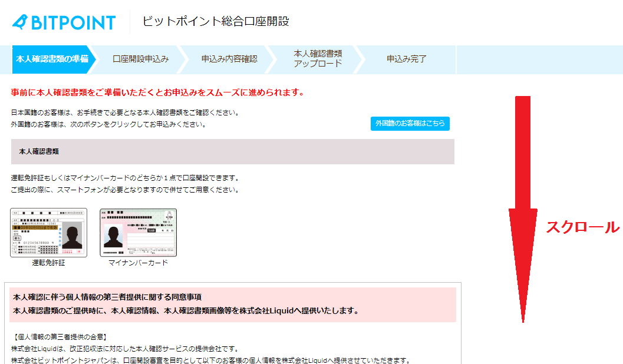Click the portrait silhouette on the My Number card
Viewport: 623px width, 364px height.
(113, 236)
